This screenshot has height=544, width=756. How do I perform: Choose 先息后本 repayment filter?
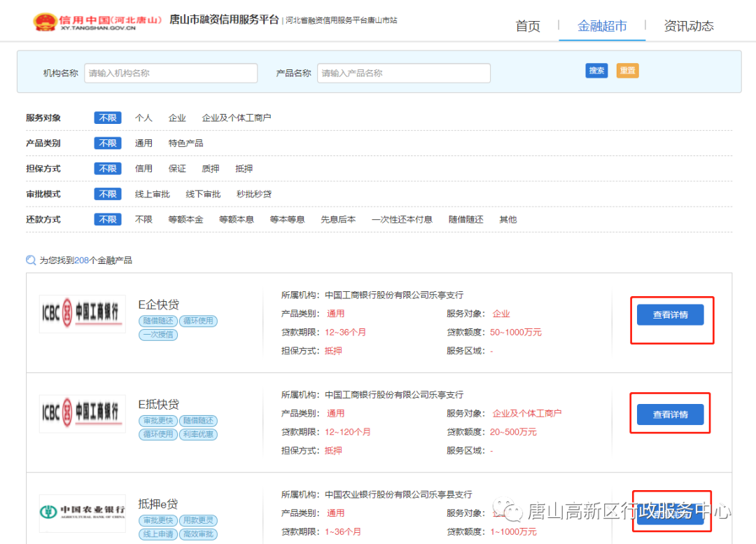click(x=338, y=219)
